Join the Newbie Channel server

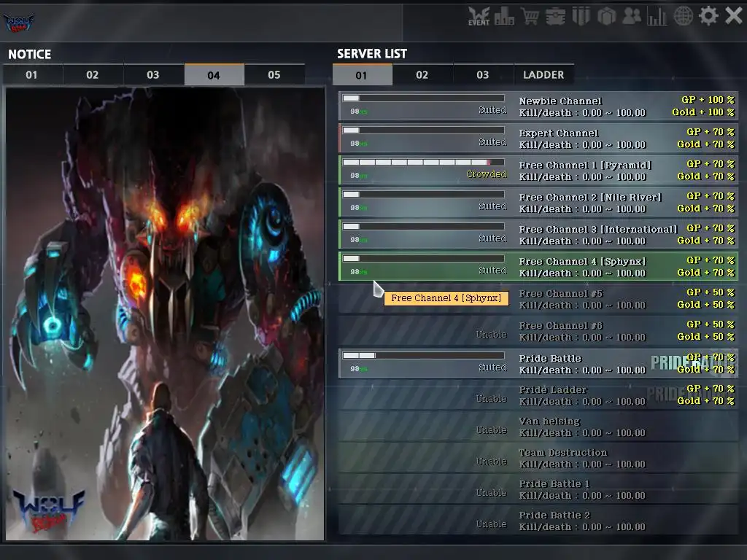coord(538,106)
